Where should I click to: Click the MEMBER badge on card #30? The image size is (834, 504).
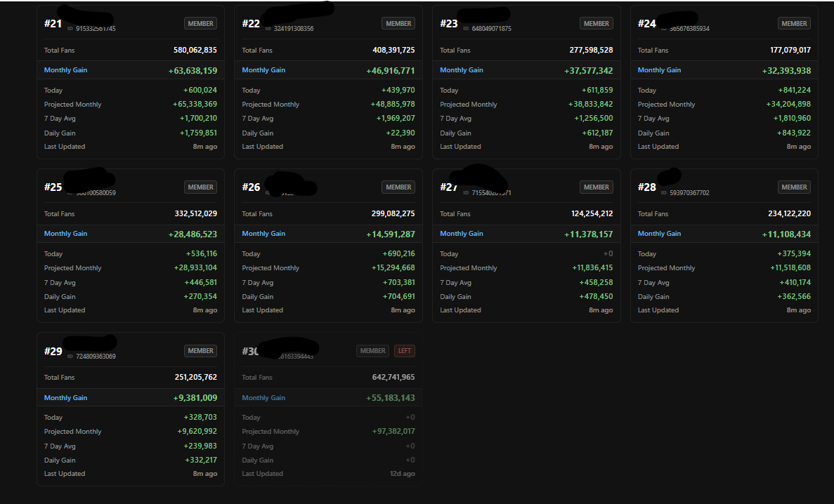click(373, 351)
